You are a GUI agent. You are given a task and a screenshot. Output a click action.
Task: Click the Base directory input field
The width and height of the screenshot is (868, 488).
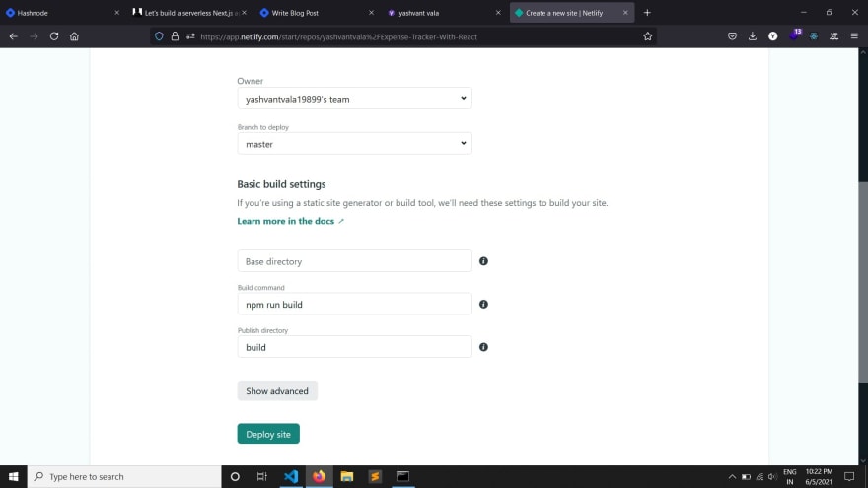(354, 261)
